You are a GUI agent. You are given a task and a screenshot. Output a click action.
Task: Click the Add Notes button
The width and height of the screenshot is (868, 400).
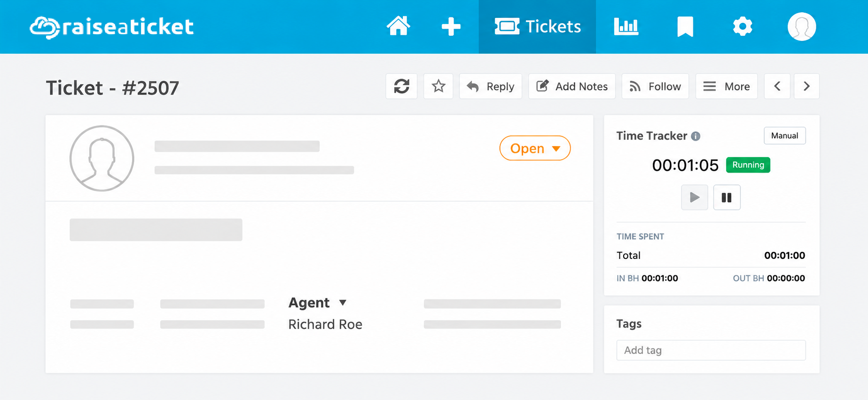(x=572, y=86)
